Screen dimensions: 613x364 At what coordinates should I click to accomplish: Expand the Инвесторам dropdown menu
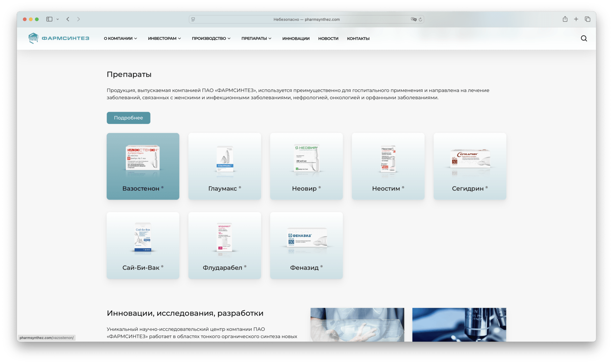164,38
